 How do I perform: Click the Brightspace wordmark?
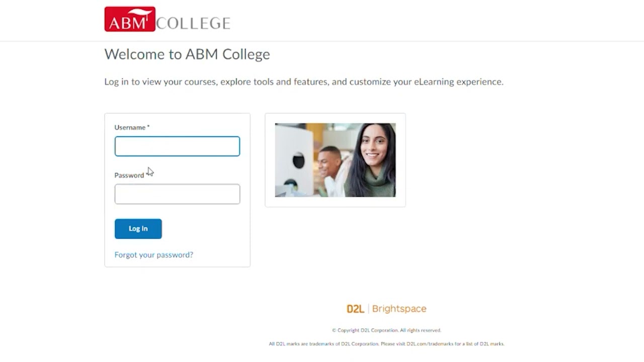(399, 308)
